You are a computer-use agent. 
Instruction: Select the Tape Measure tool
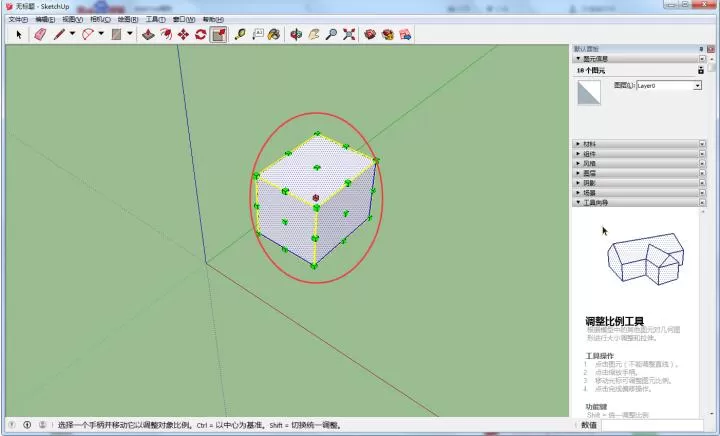pyautogui.click(x=240, y=34)
